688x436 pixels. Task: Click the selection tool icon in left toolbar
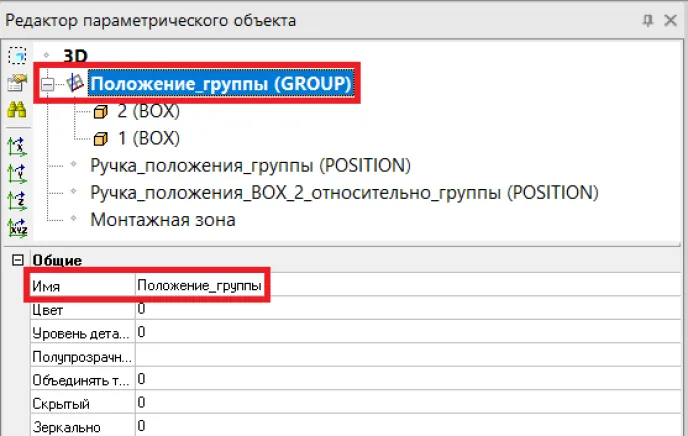point(15,57)
